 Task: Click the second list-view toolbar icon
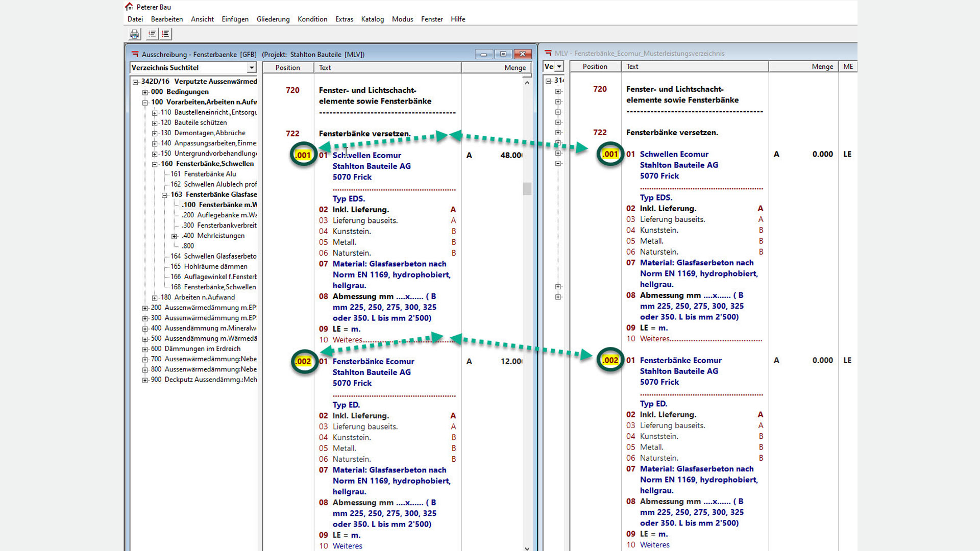(165, 34)
